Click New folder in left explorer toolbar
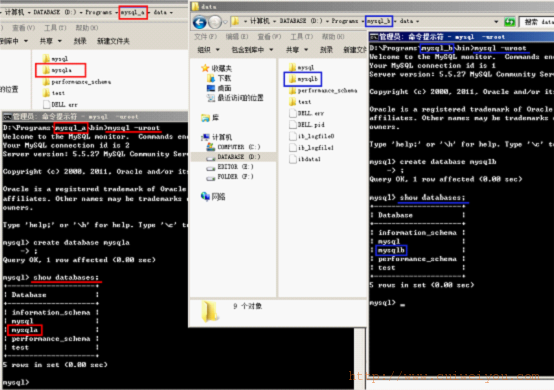The height and width of the screenshot is (390, 554). pyautogui.click(x=113, y=41)
